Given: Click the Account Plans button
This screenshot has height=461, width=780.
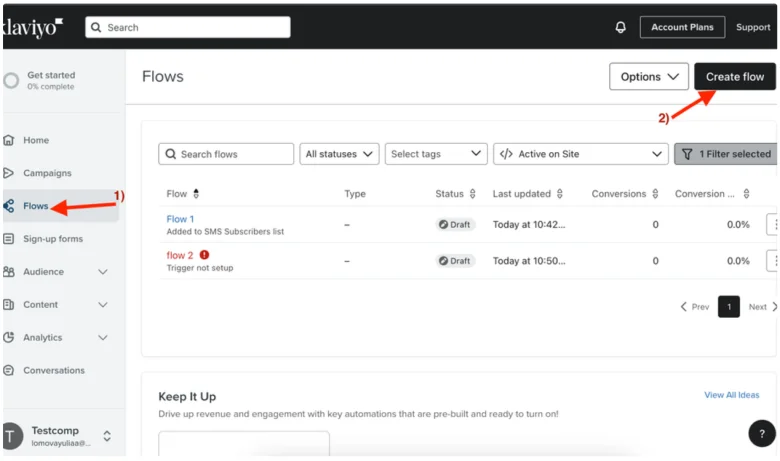Looking at the screenshot, I should 682,27.
